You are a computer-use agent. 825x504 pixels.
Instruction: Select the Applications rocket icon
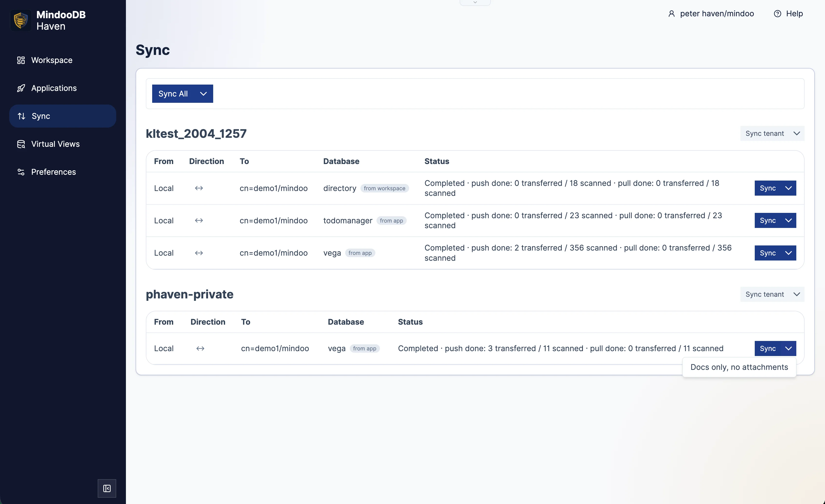tap(21, 88)
